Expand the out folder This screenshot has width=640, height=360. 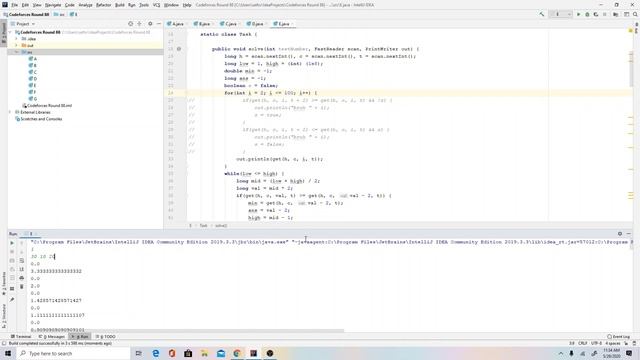[16, 45]
